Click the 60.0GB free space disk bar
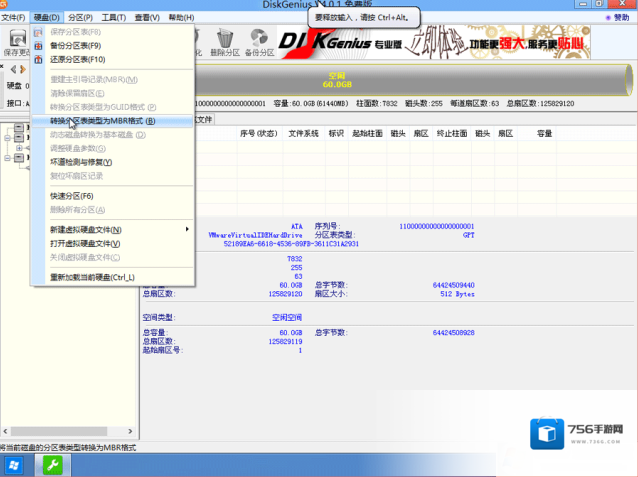 click(x=336, y=80)
